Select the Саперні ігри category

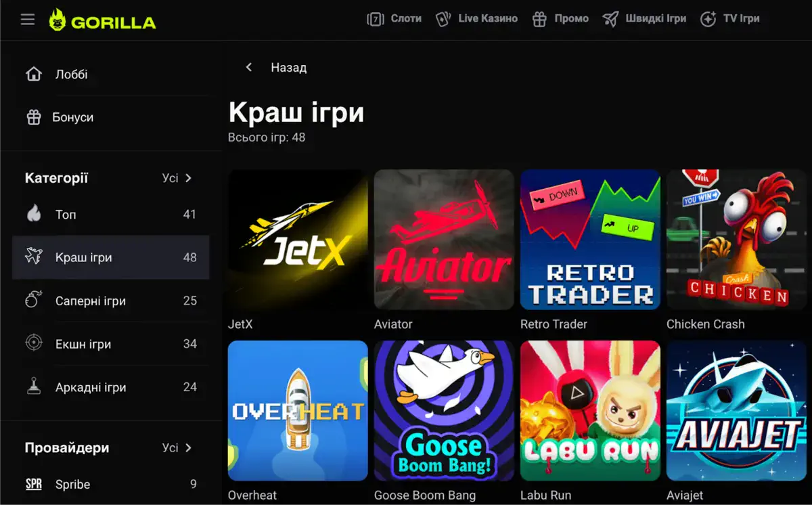(111, 301)
